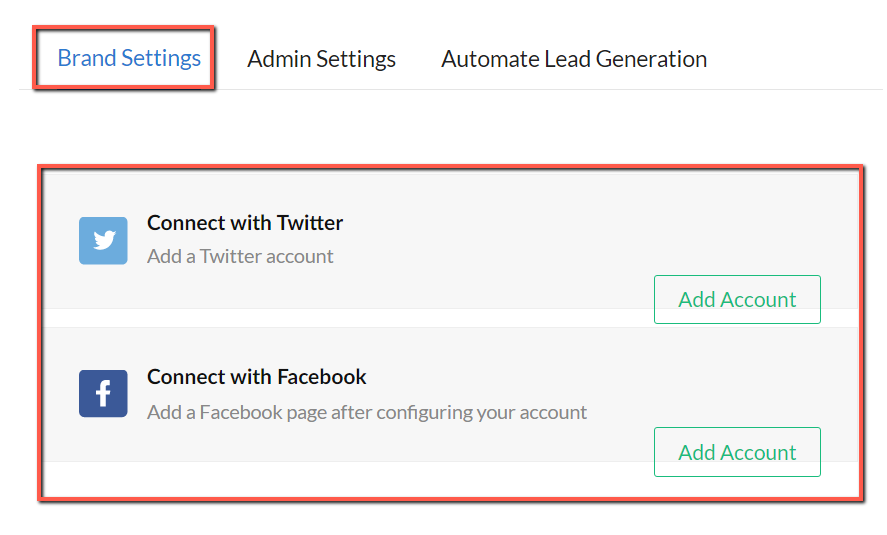This screenshot has height=535, width=887.
Task: Switch to the Admin Settings tab
Action: pos(321,59)
